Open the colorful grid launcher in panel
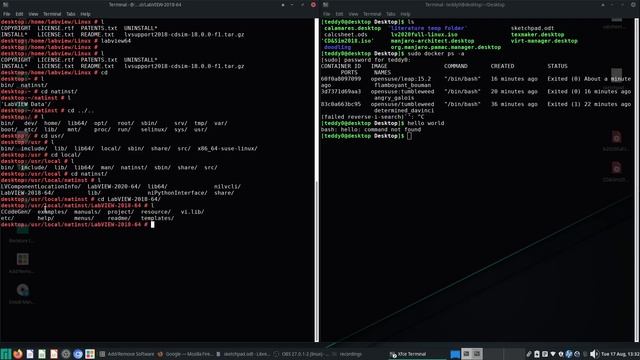Image resolution: width=640 pixels, height=360 pixels. [x=90, y=354]
